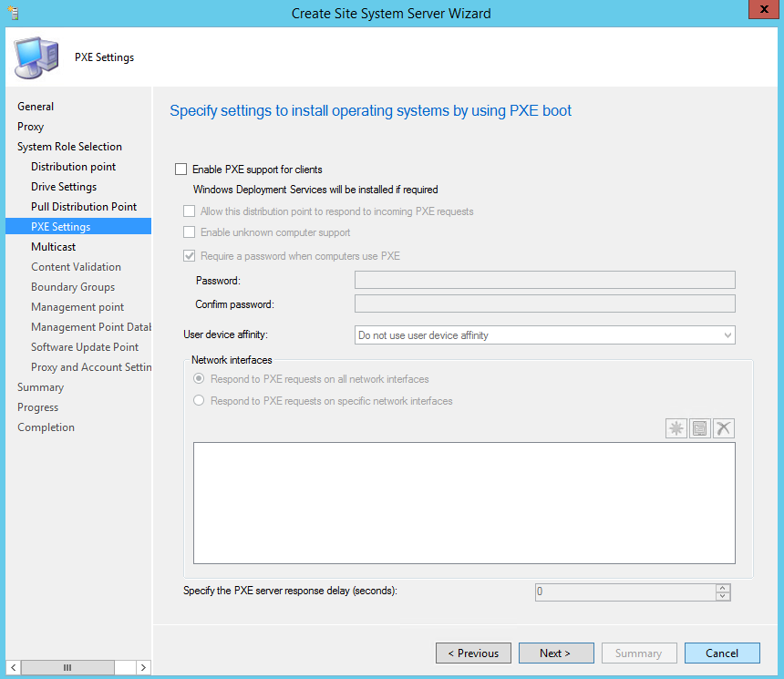The height and width of the screenshot is (679, 784).
Task: Click the 'User device affinity:' label
Action: click(225, 334)
